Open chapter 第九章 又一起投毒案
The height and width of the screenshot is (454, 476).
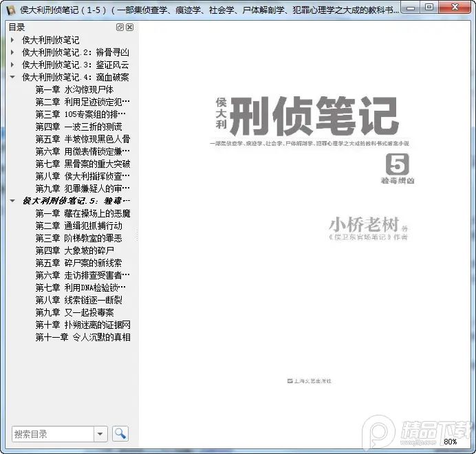pyautogui.click(x=75, y=312)
